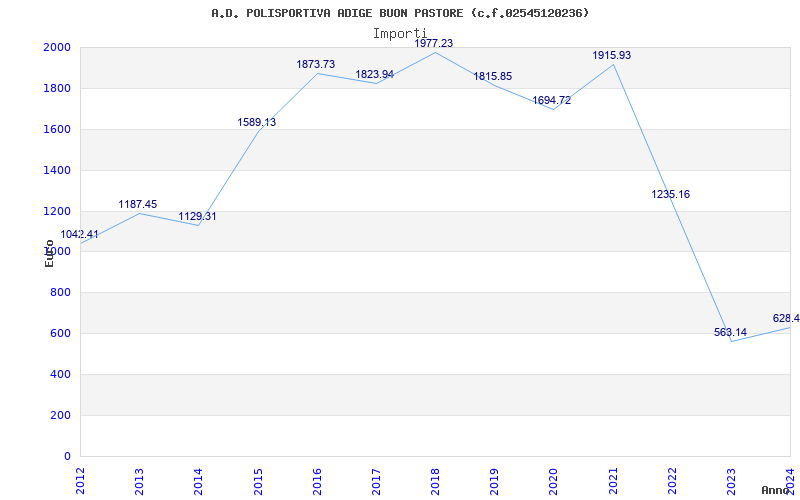Viewport: 800px width, 500px height.
Task: Select data label 1187.45
Action: tap(138, 205)
